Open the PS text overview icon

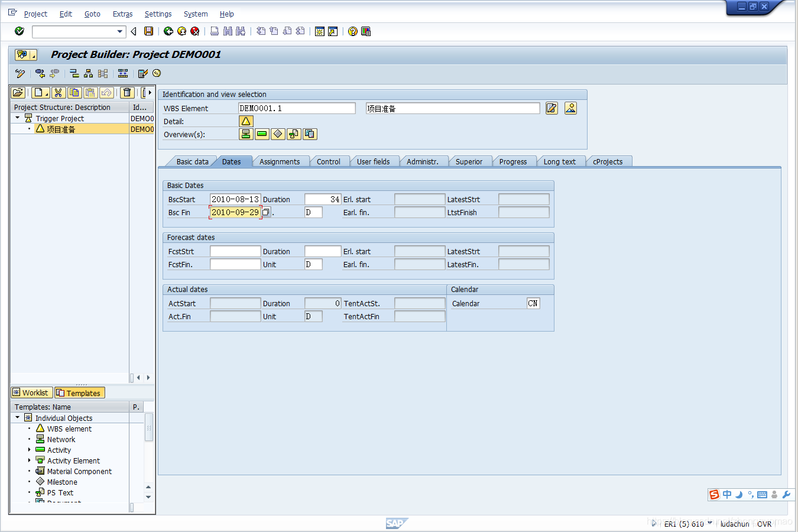pos(294,134)
